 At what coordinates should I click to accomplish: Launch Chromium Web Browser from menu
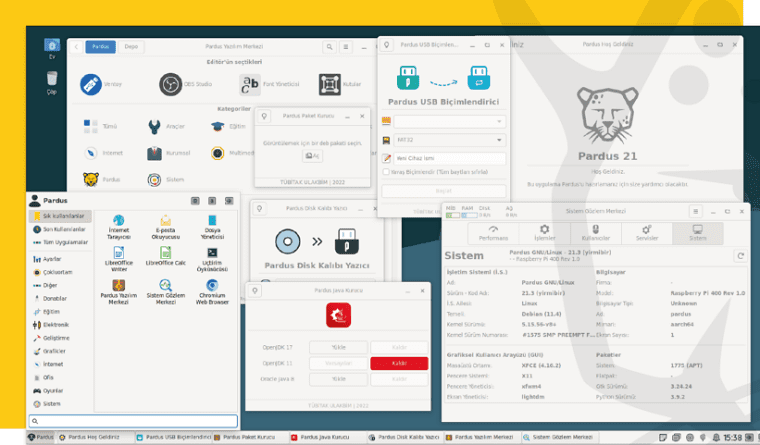click(212, 292)
